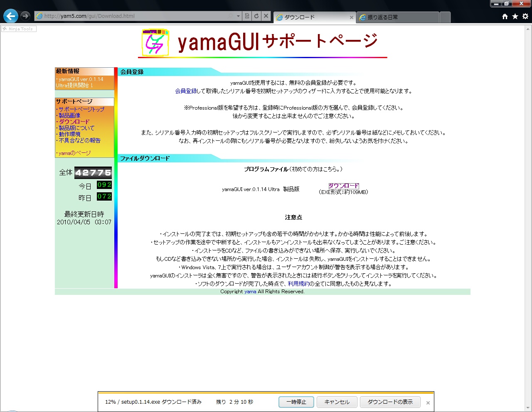Cancel the download with キャンセル

point(337,402)
